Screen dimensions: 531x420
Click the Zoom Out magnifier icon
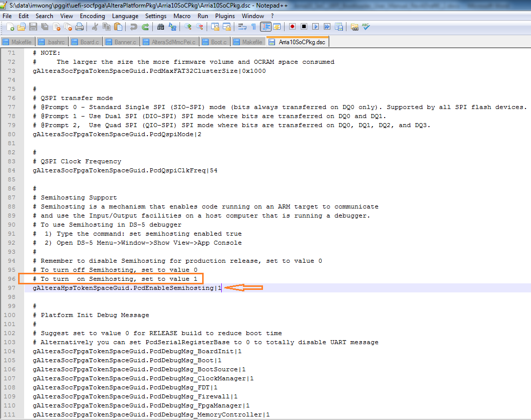200,27
